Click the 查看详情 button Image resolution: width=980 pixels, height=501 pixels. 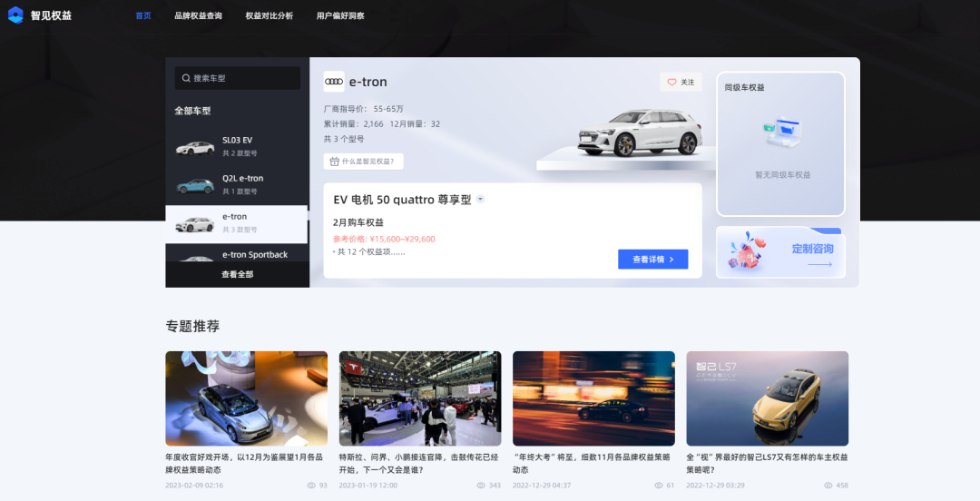653,259
